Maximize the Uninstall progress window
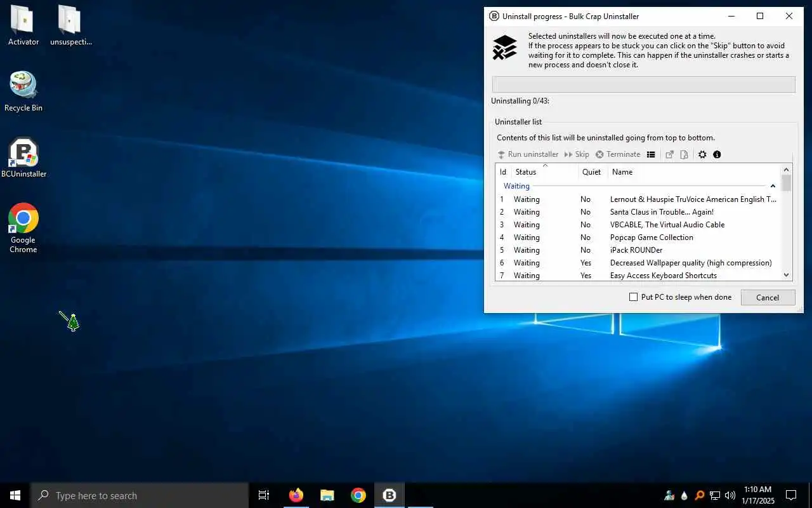Screen dimensions: 812x508 (760, 17)
